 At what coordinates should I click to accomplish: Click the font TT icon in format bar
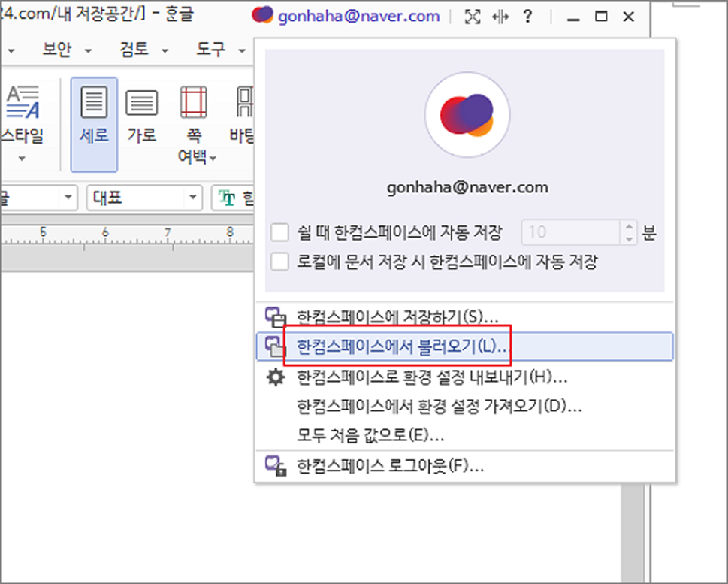point(227,198)
